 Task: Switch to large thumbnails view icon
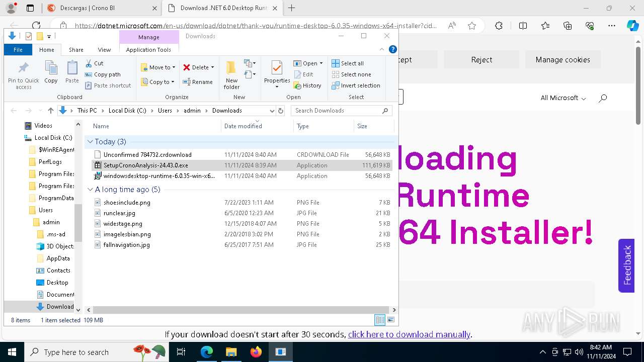[390, 320]
